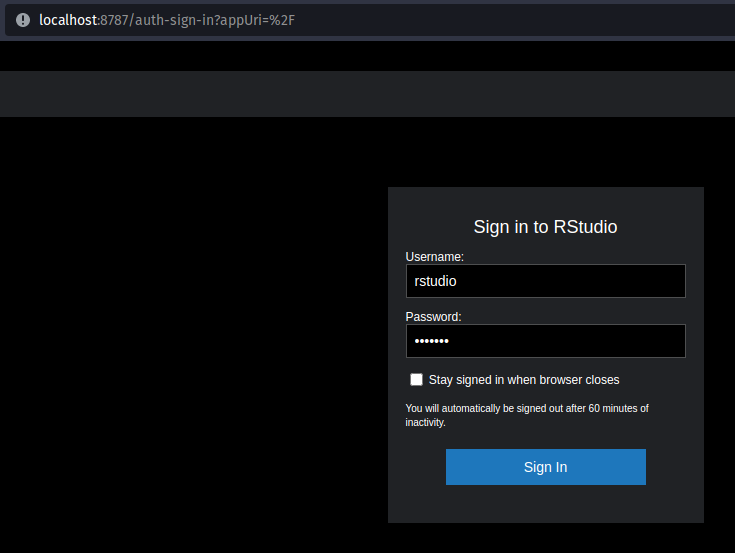Enable Stay signed in when browser closes

416,379
